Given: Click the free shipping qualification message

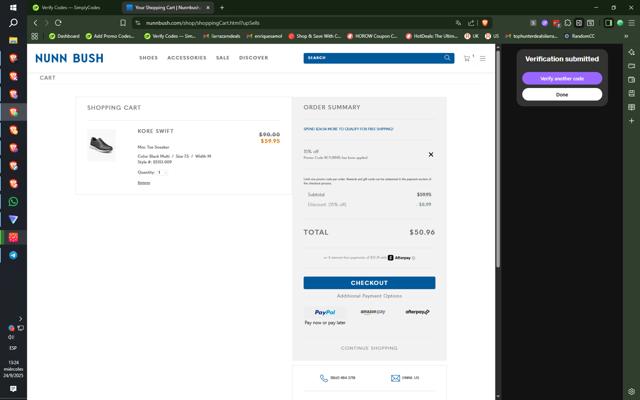Looking at the screenshot, I should (348, 129).
